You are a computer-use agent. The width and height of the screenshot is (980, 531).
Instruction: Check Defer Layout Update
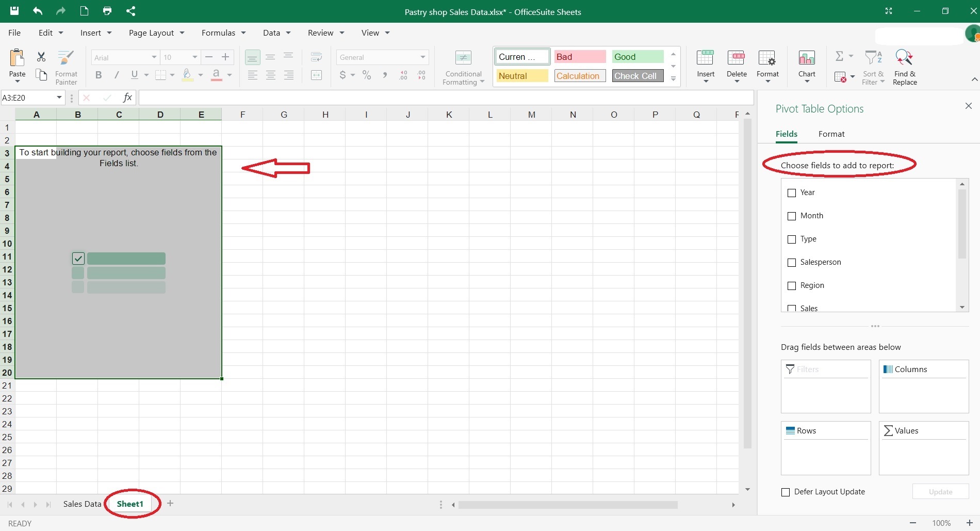[786, 492]
